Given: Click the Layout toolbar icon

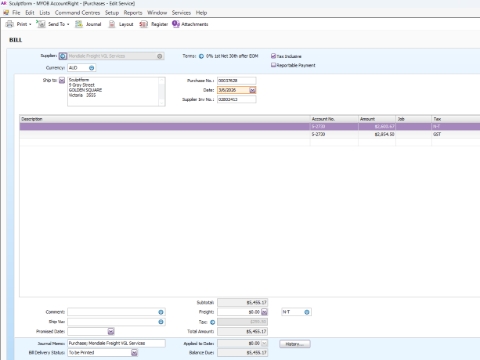Looking at the screenshot, I should click(112, 24).
